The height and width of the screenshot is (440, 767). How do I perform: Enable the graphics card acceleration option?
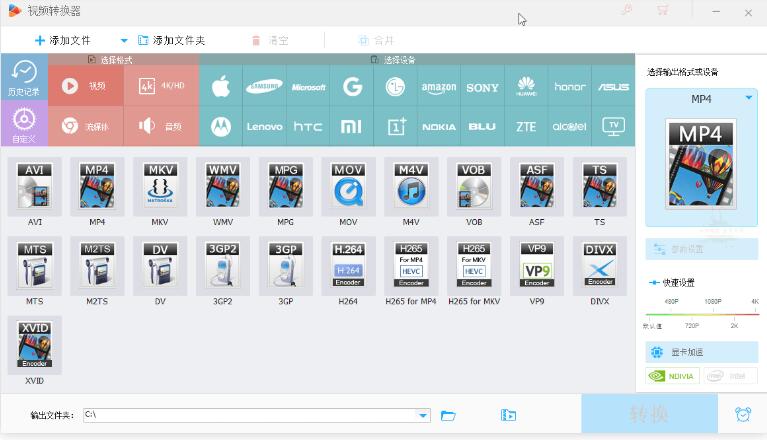click(x=701, y=352)
